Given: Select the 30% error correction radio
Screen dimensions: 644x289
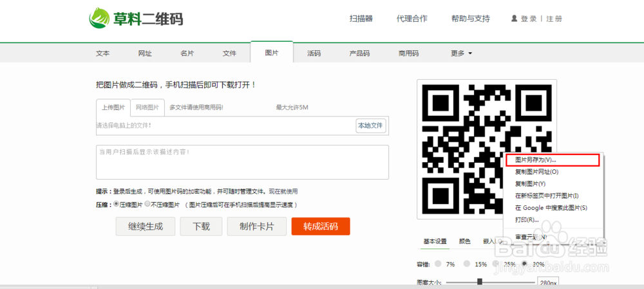Looking at the screenshot, I should 524,263.
